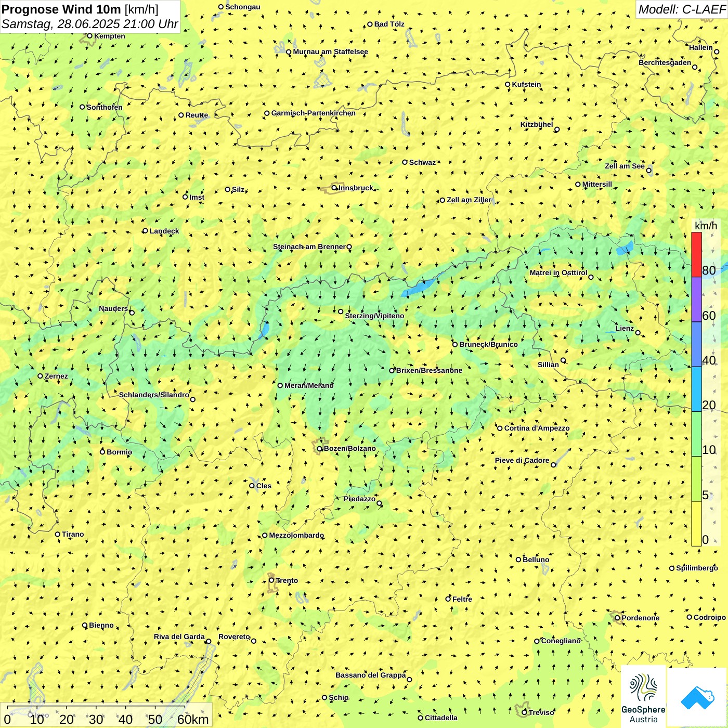Screen dimensions: 728x728
Task: Click the 'Riva del Garda' label
Action: (x=179, y=636)
